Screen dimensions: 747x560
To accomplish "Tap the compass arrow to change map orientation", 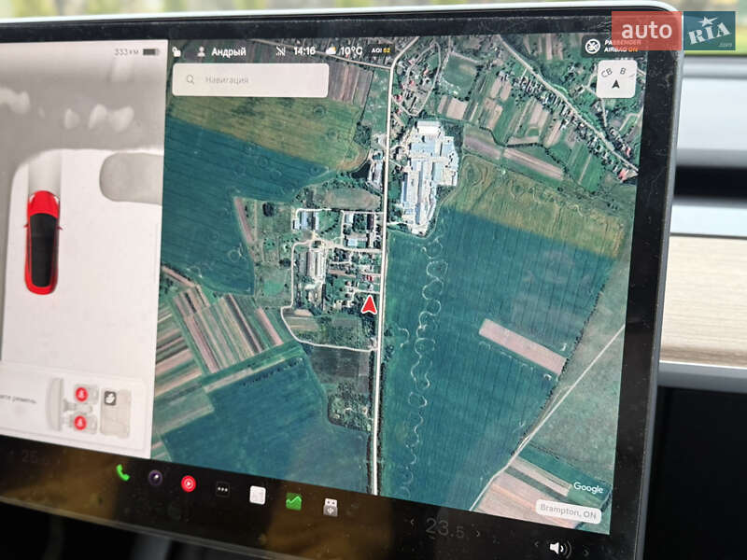I will tap(616, 82).
